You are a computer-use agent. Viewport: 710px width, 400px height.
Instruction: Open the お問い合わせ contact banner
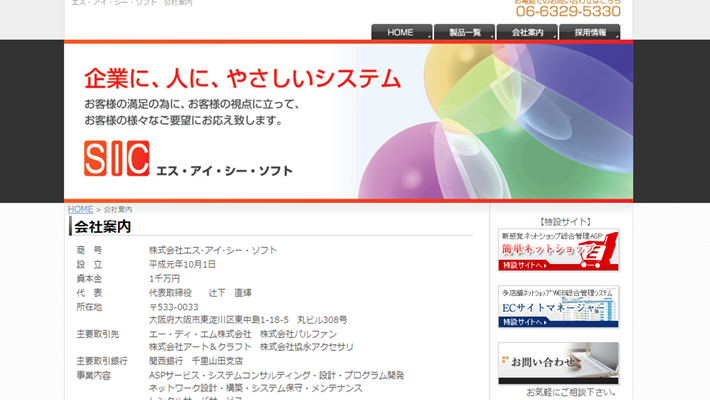point(558,363)
